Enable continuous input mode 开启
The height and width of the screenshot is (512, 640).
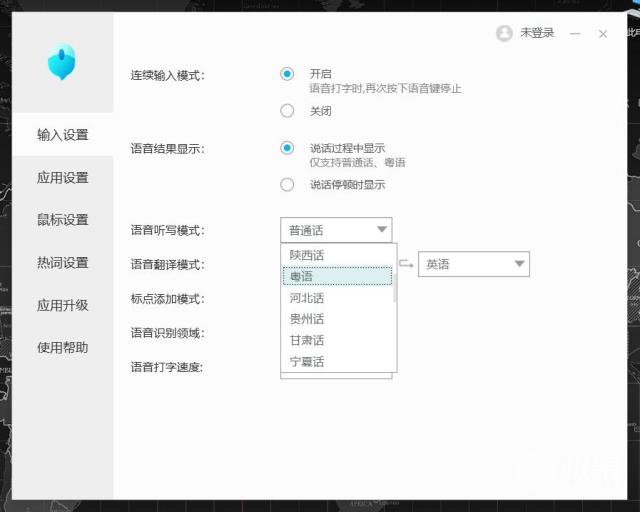[288, 74]
